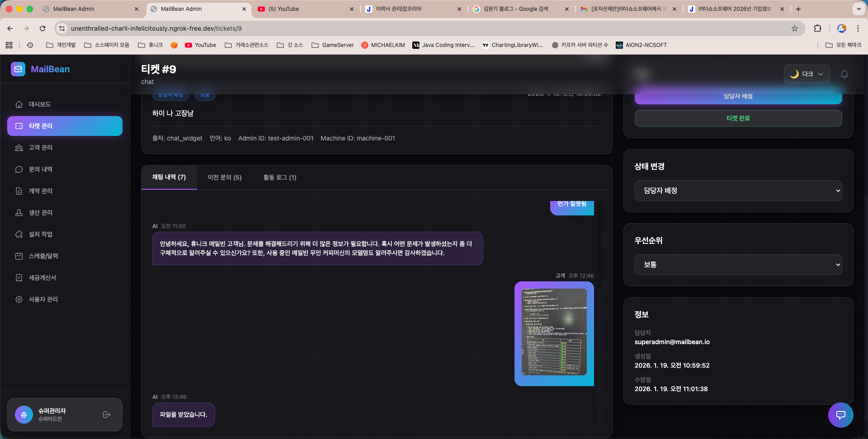868x439 pixels.
Task: Open the YouTube bookmark link
Action: point(201,45)
